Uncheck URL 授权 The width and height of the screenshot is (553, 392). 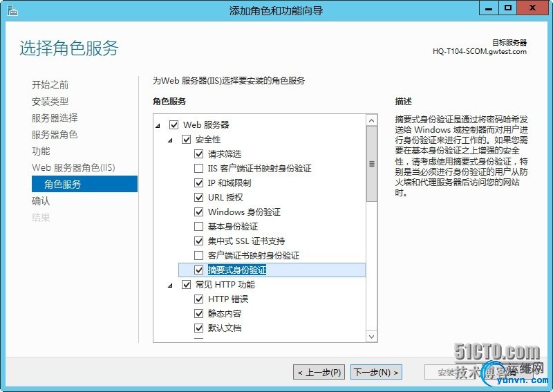click(x=199, y=197)
